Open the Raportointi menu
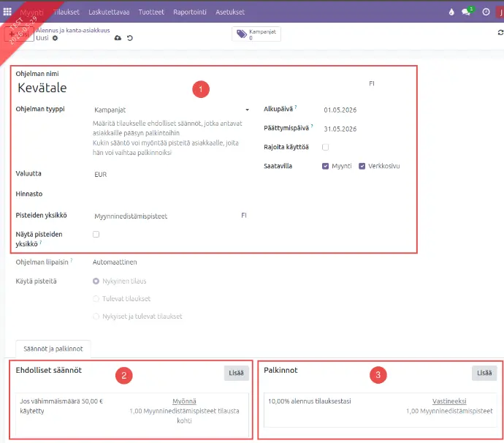 [190, 12]
